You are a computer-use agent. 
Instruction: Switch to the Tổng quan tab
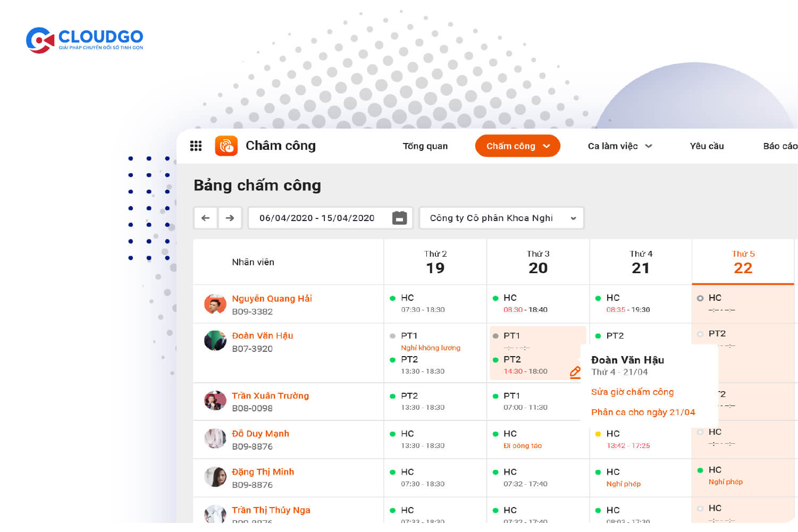pos(425,146)
